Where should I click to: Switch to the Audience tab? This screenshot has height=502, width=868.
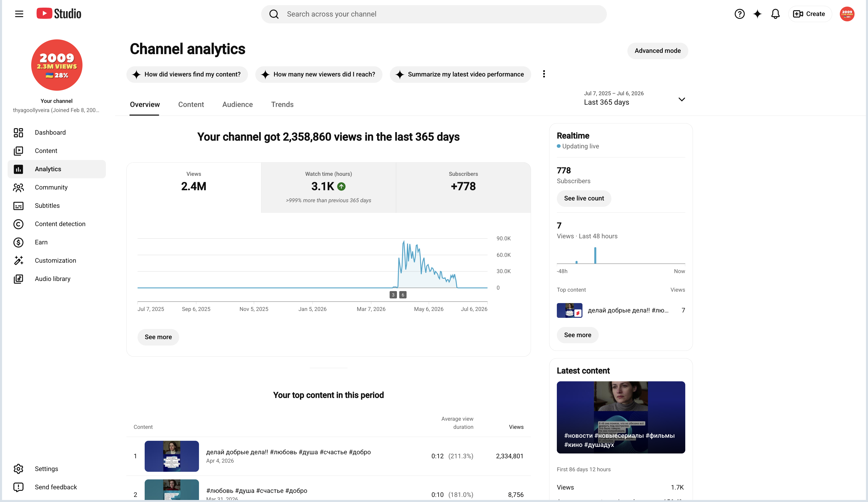(x=237, y=104)
